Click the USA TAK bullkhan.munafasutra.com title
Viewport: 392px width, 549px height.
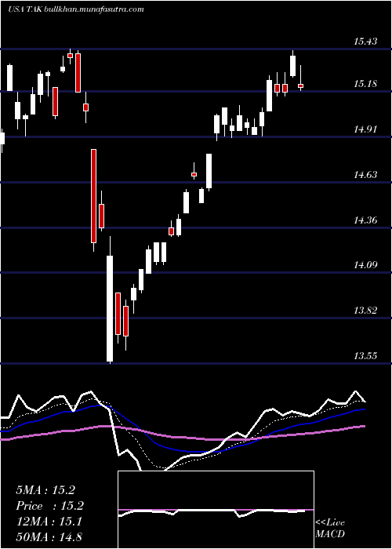point(76,9)
